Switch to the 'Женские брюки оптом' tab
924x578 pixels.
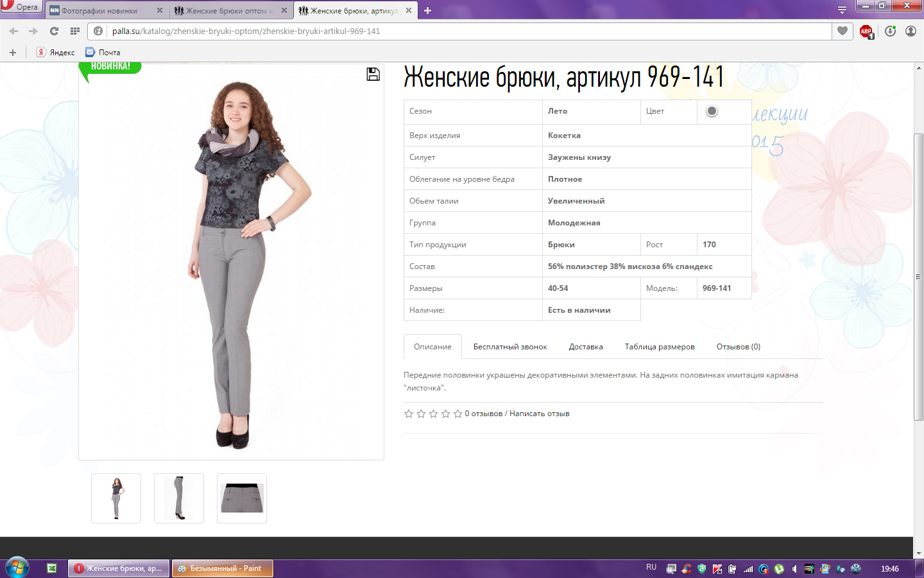230,11
